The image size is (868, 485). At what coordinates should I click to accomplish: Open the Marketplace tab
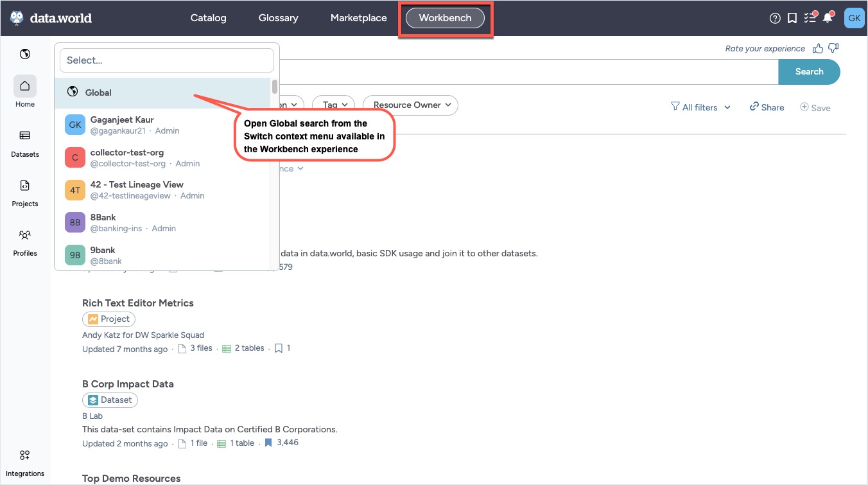pos(359,18)
